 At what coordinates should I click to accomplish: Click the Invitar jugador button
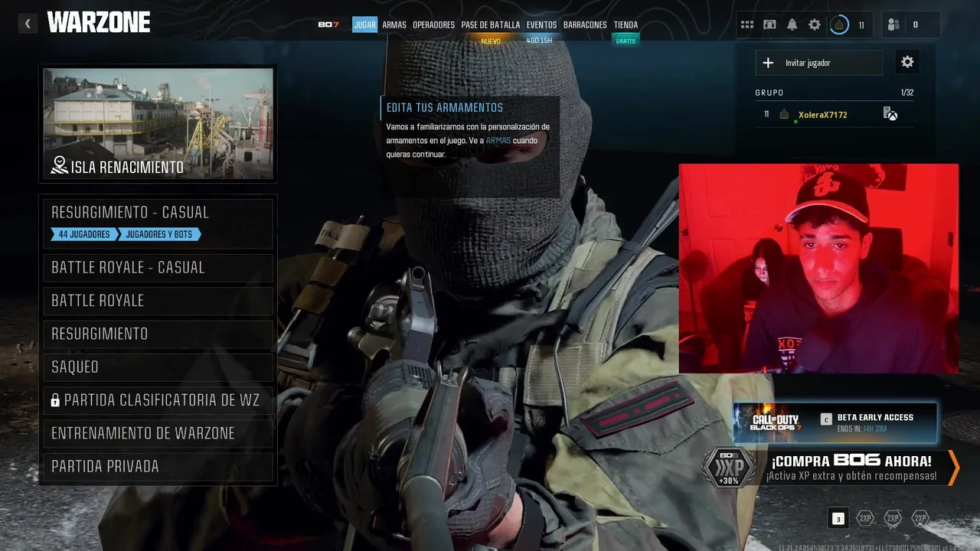(x=819, y=63)
